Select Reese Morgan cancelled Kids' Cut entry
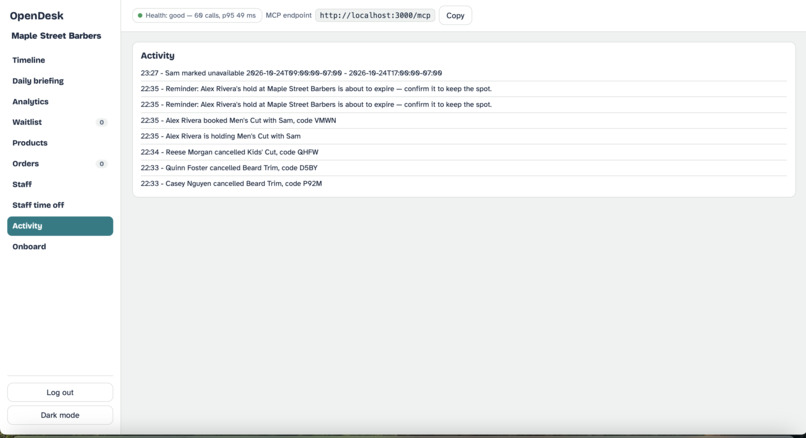Viewport: 806px width, 438px height. click(463, 152)
